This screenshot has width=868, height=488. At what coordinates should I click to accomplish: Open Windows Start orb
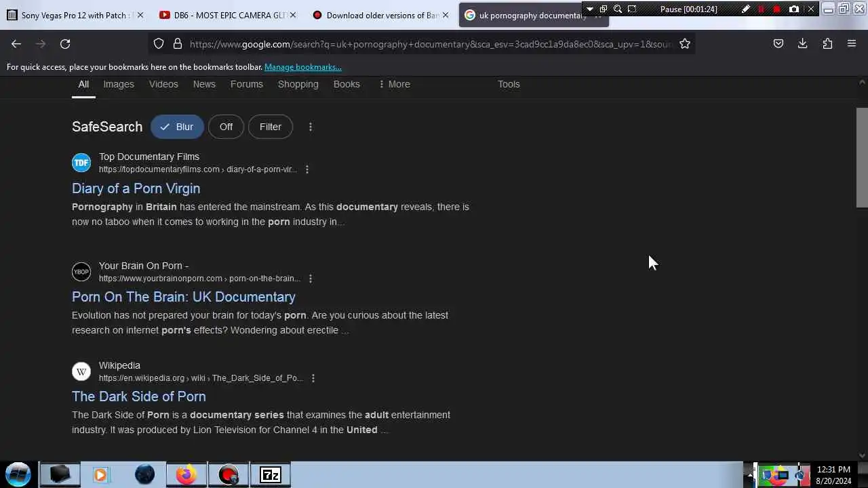pyautogui.click(x=18, y=474)
